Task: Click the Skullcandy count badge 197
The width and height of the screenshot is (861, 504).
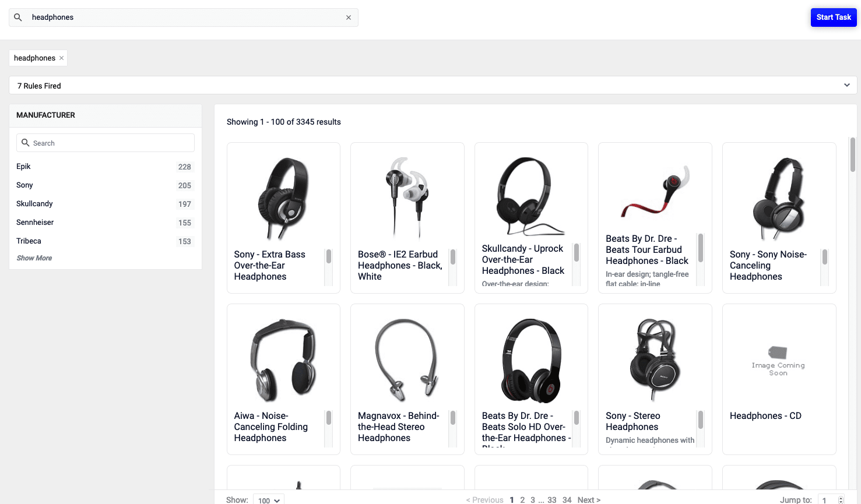Action: (x=185, y=204)
